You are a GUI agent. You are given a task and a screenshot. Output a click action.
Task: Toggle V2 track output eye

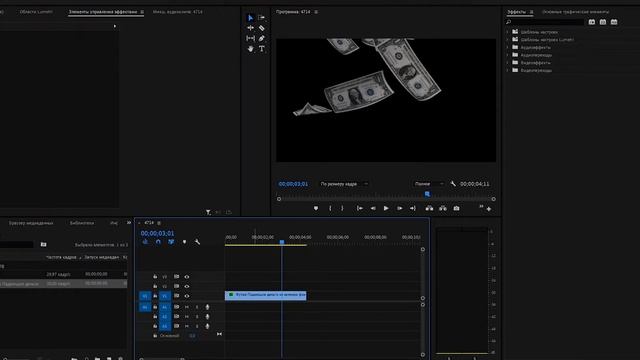[187, 286]
